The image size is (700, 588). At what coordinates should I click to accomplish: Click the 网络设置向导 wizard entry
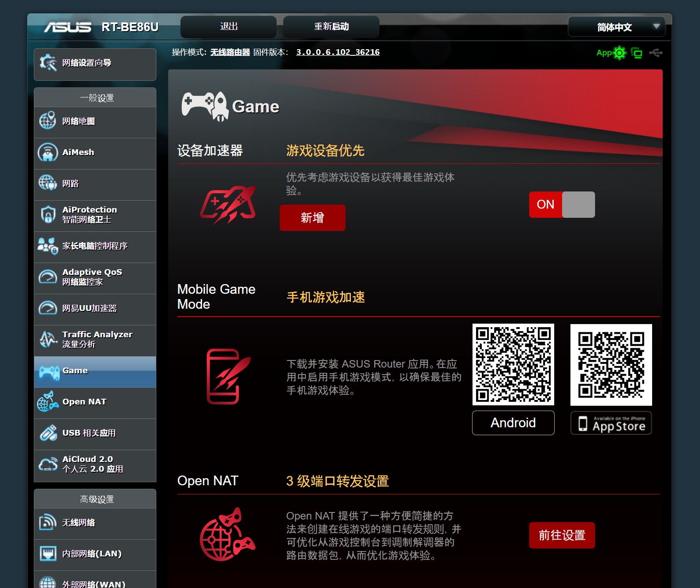click(95, 64)
